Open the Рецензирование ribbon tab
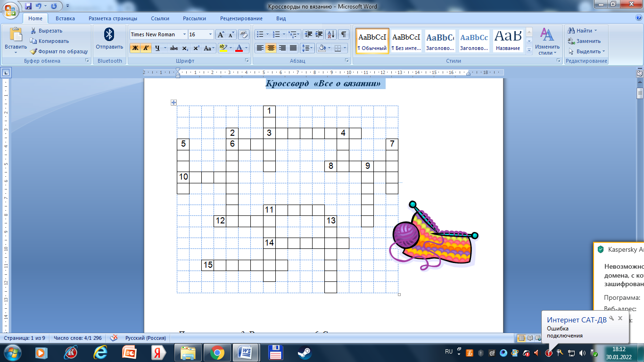644x362 pixels. [241, 18]
